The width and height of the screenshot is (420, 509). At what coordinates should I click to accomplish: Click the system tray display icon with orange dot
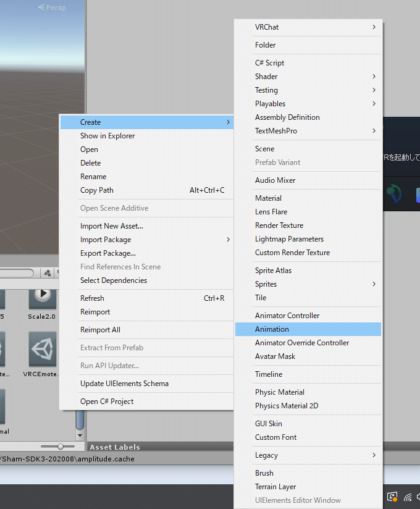point(392,497)
